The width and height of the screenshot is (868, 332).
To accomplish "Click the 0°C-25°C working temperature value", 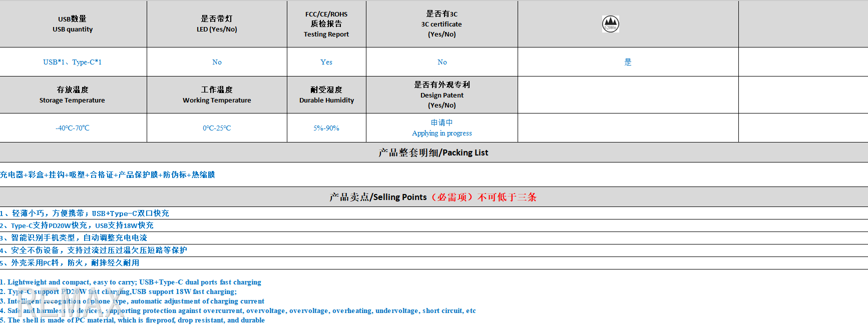I will [217, 128].
